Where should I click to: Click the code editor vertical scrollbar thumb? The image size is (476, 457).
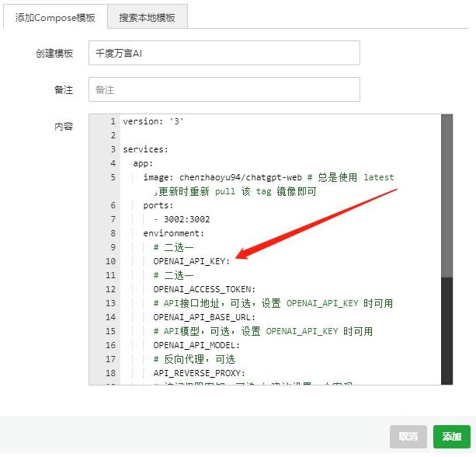[x=446, y=196]
